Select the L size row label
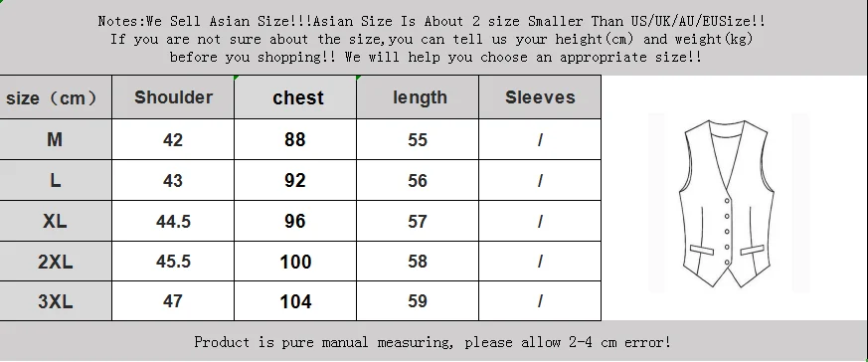The image size is (868, 362). point(56,180)
